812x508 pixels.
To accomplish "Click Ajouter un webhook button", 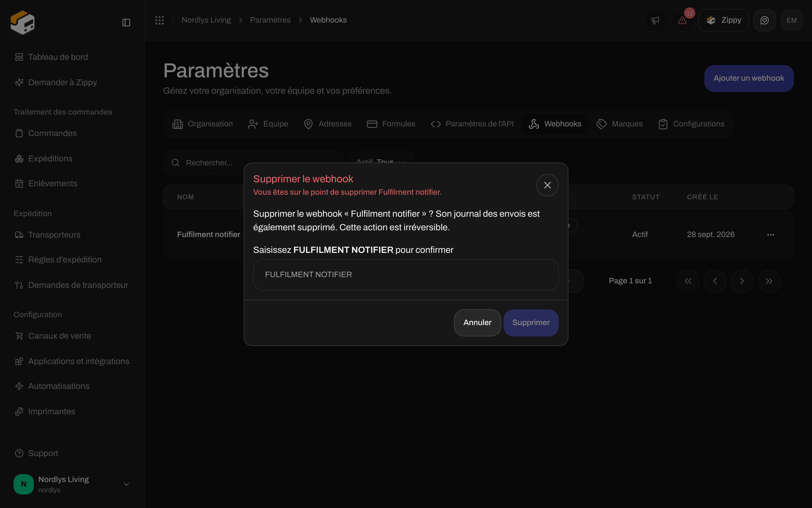I will (x=749, y=78).
